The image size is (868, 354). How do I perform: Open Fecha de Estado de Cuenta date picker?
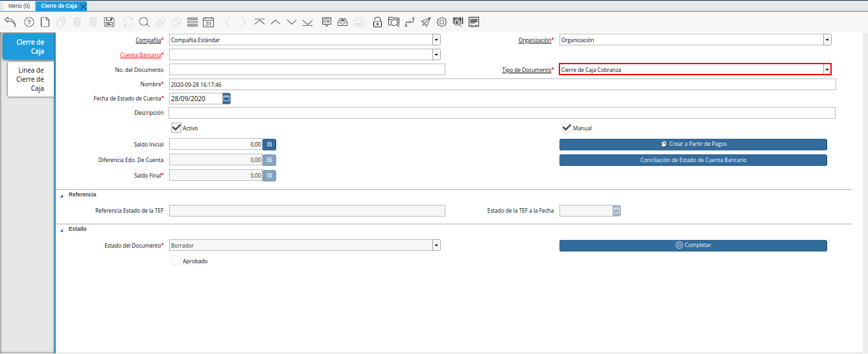click(226, 99)
